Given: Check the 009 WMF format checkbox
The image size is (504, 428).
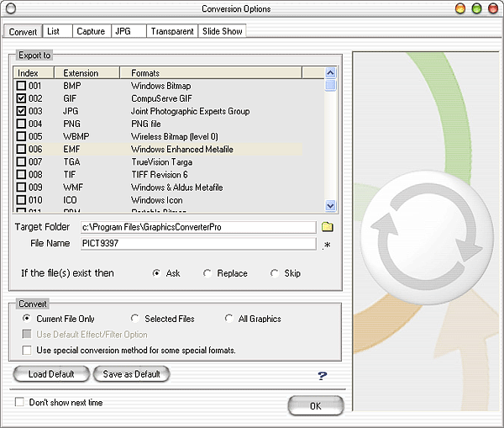Looking at the screenshot, I should coord(21,187).
